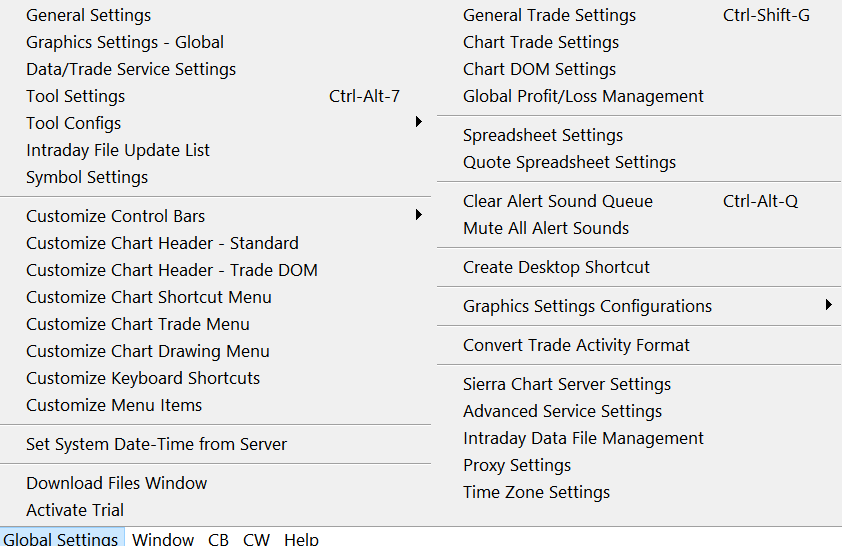Choose Set System Date-Time from Server
Image resolution: width=842 pixels, height=546 pixels.
[x=157, y=444]
